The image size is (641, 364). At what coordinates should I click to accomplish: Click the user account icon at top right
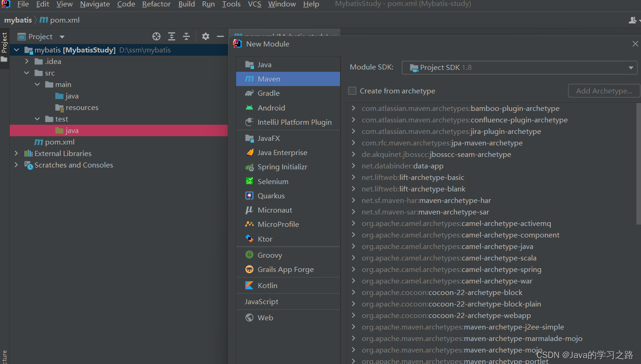[x=633, y=20]
